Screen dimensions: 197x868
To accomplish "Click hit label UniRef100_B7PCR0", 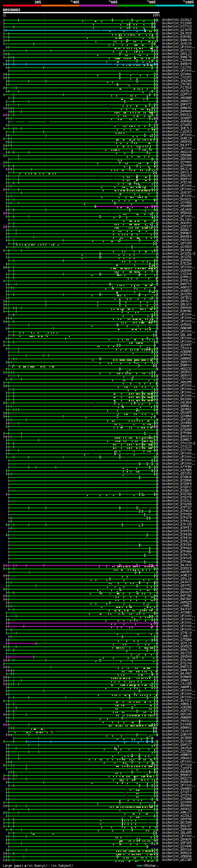I will pyautogui.click(x=177, y=545).
